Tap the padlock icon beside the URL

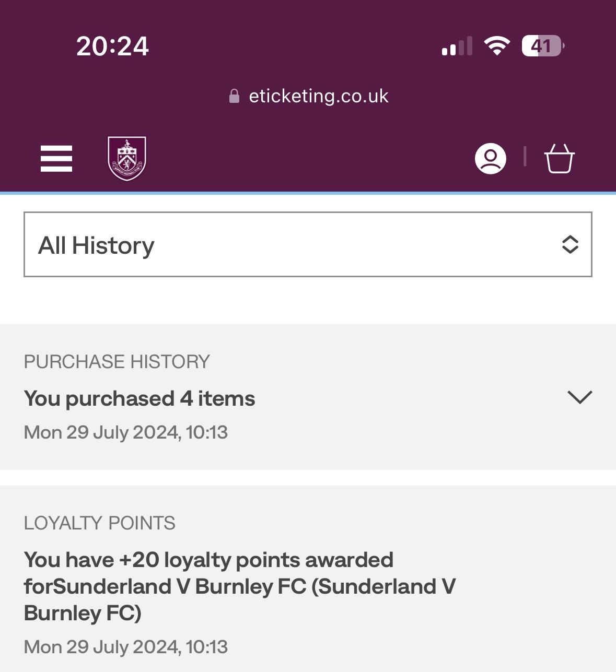point(235,96)
